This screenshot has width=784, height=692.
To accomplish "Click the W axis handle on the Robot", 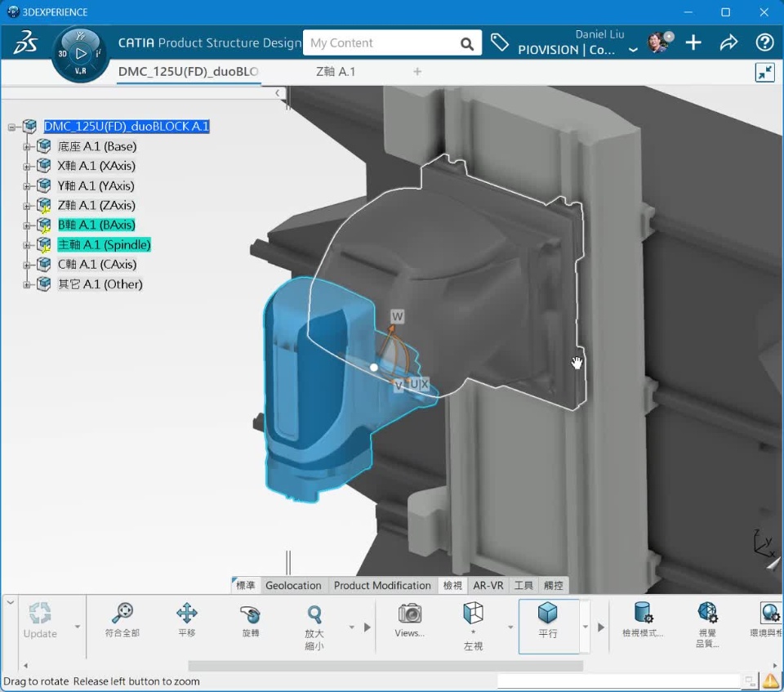I will (397, 316).
